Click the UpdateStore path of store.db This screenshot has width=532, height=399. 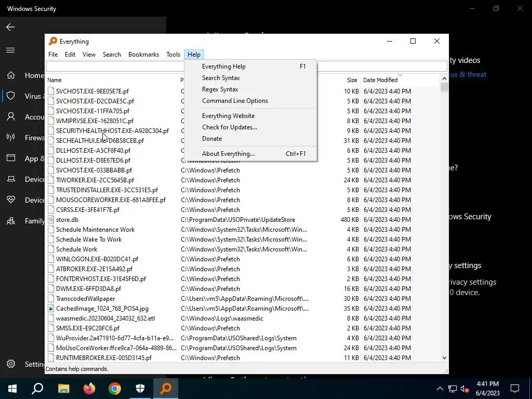coord(238,220)
